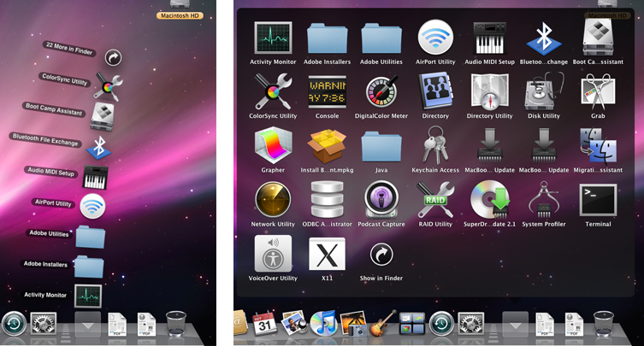Open the Grab scissors icon
This screenshot has width=644, height=346.
click(x=598, y=91)
